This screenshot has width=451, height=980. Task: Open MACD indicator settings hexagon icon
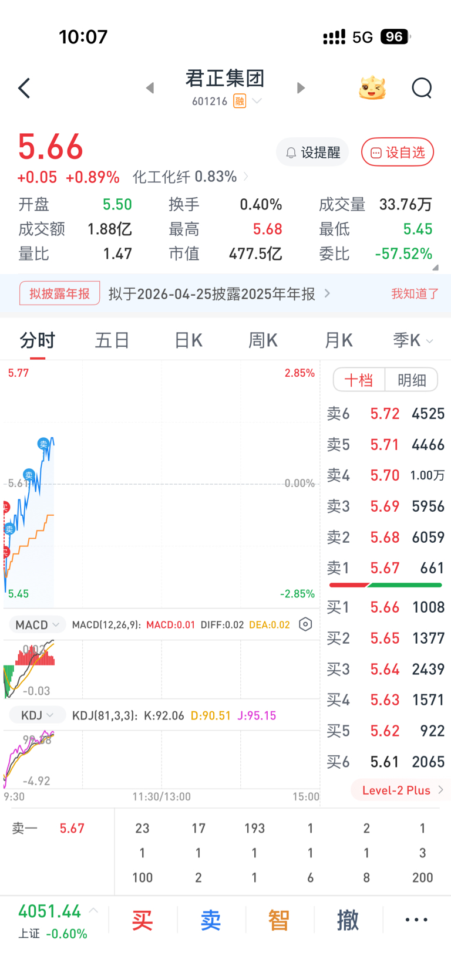click(x=305, y=624)
